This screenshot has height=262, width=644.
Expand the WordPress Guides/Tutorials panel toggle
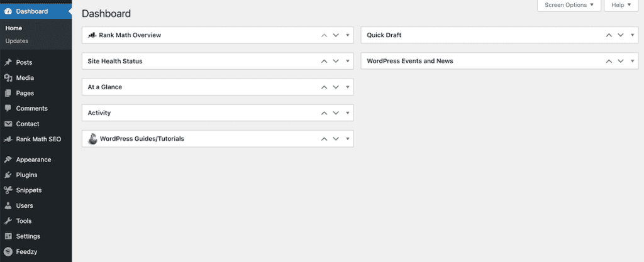(x=347, y=139)
